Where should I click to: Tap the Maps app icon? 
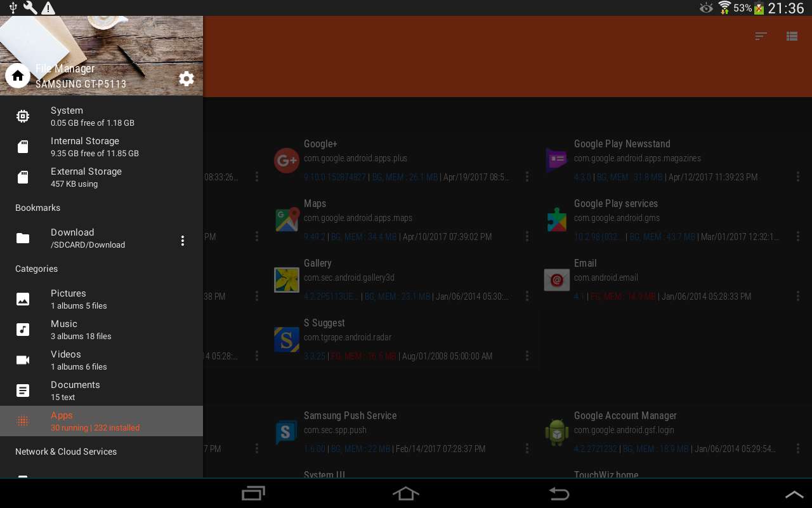click(x=287, y=220)
